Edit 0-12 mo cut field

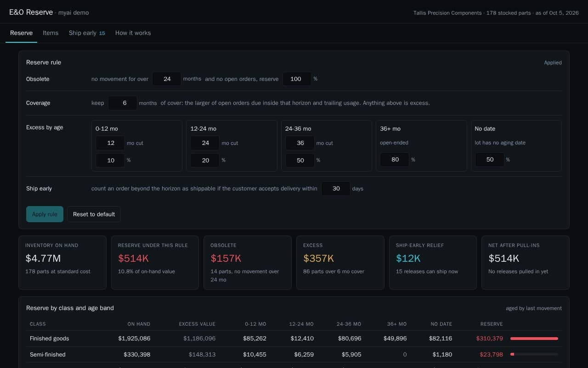[x=110, y=143]
